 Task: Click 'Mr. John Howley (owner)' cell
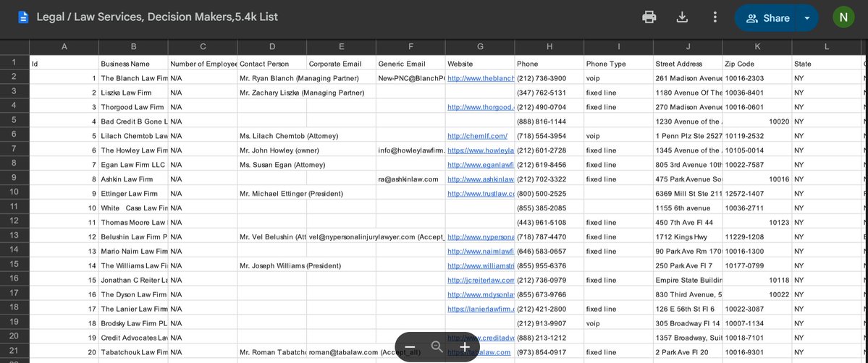[279, 150]
